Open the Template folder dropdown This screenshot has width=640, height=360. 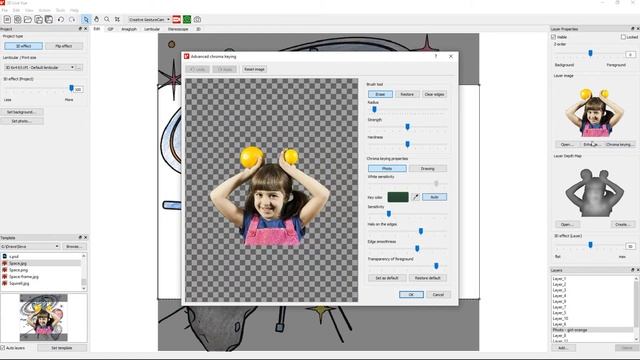30,247
